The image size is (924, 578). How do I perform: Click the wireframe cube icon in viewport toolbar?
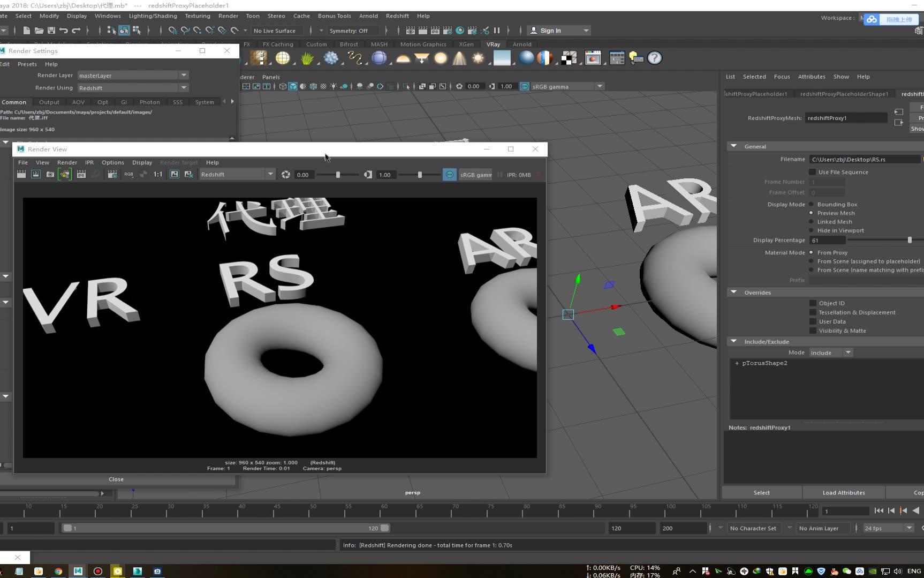pyautogui.click(x=283, y=86)
